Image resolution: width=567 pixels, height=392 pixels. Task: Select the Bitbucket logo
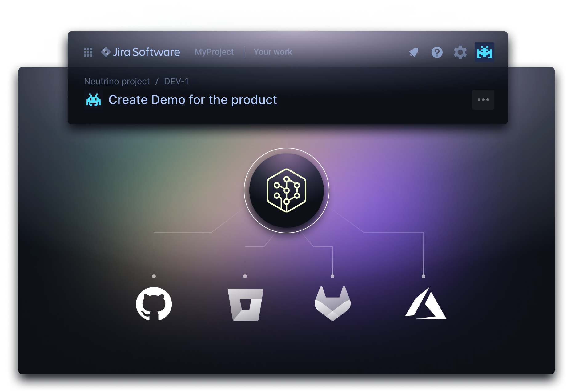tap(245, 304)
